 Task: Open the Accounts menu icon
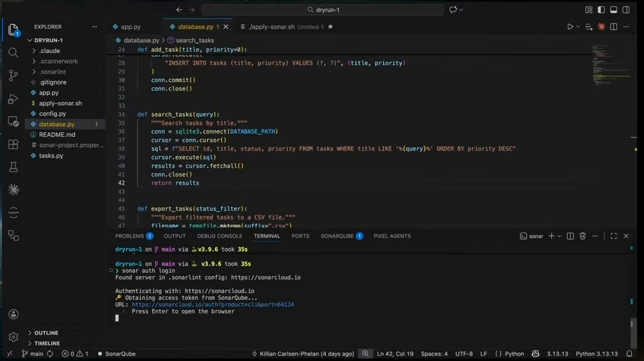tap(13, 314)
